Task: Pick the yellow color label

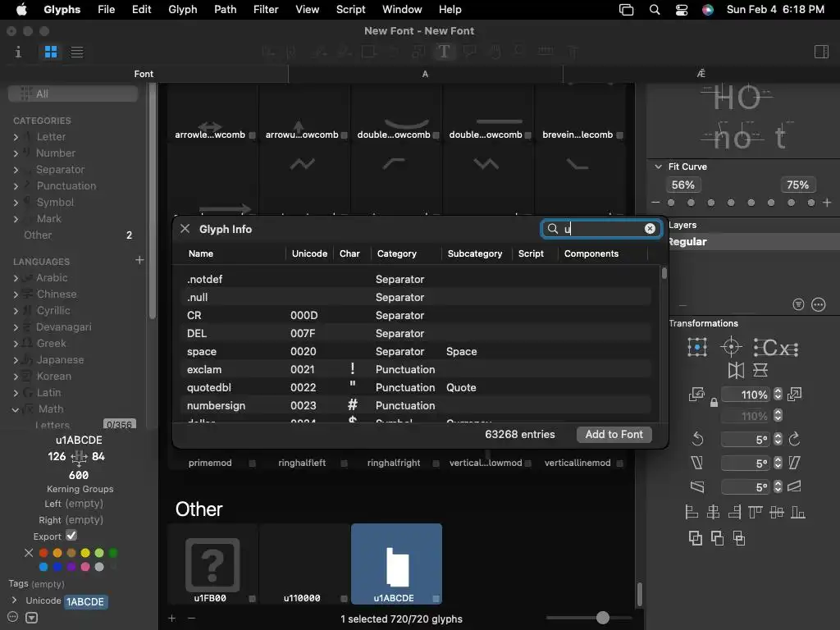Action: [x=85, y=553]
